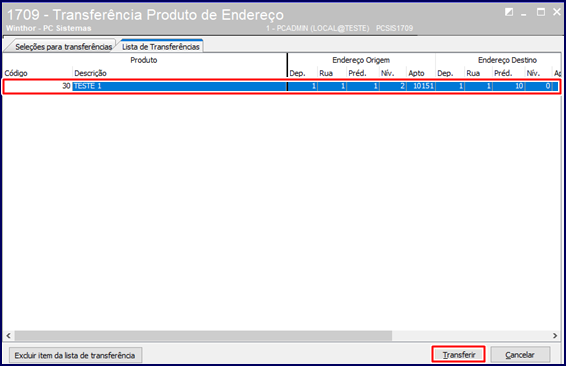Click the Endereço Destino group header
This screenshot has height=366, width=566.
tap(498, 60)
